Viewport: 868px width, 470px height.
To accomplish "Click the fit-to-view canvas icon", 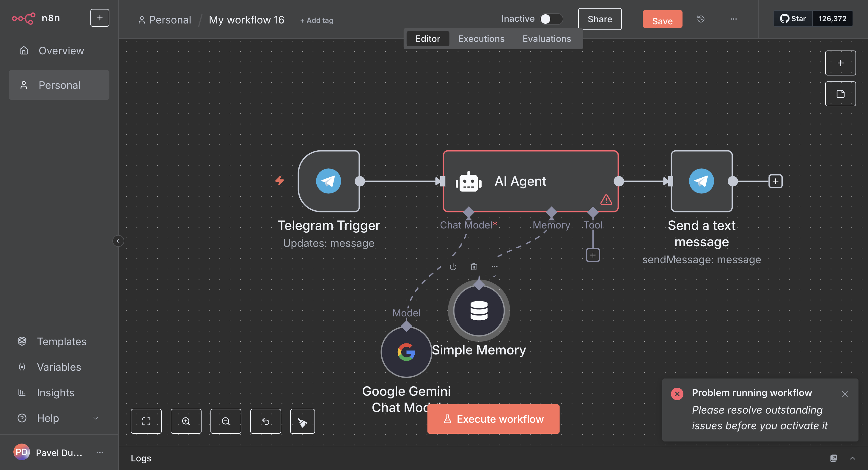I will tap(146, 421).
